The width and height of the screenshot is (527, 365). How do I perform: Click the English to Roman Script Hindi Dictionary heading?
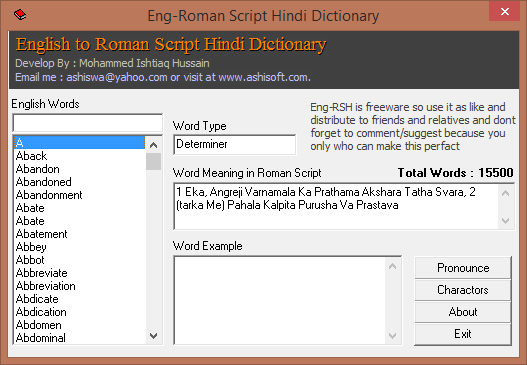(171, 44)
